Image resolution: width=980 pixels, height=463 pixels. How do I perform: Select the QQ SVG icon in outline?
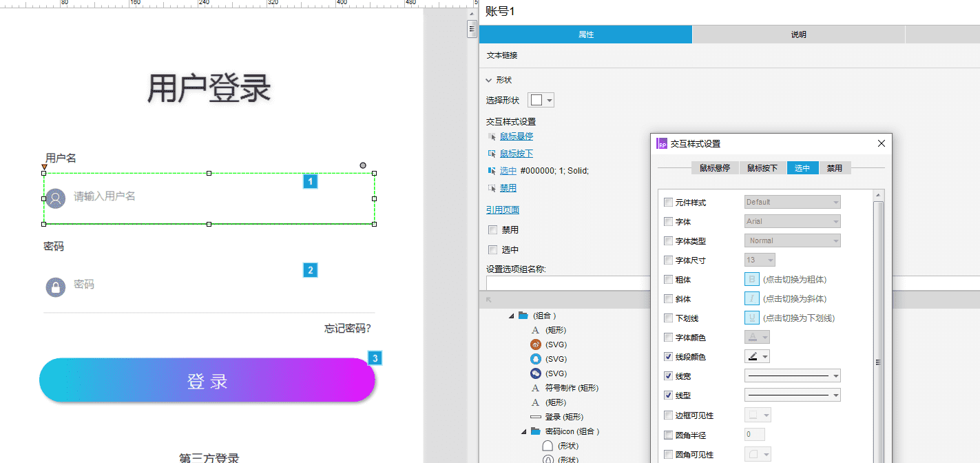(536, 359)
